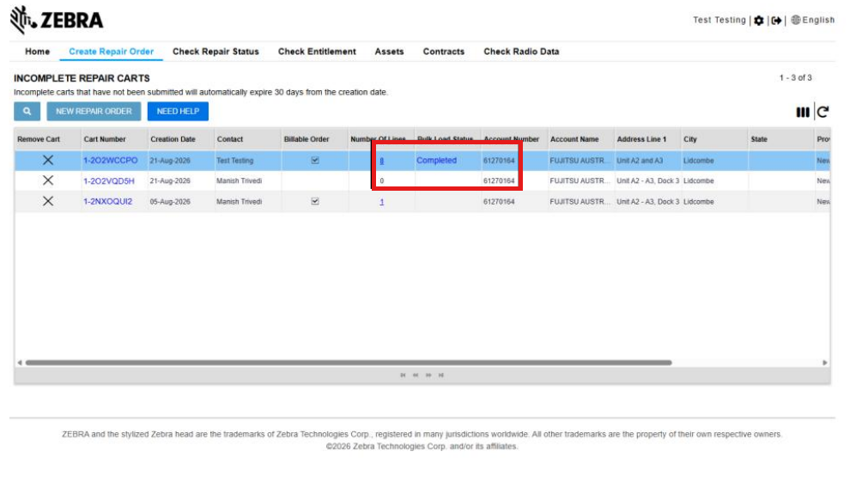The width and height of the screenshot is (868, 482).
Task: Open Check Repair Status tab
Action: coord(215,52)
